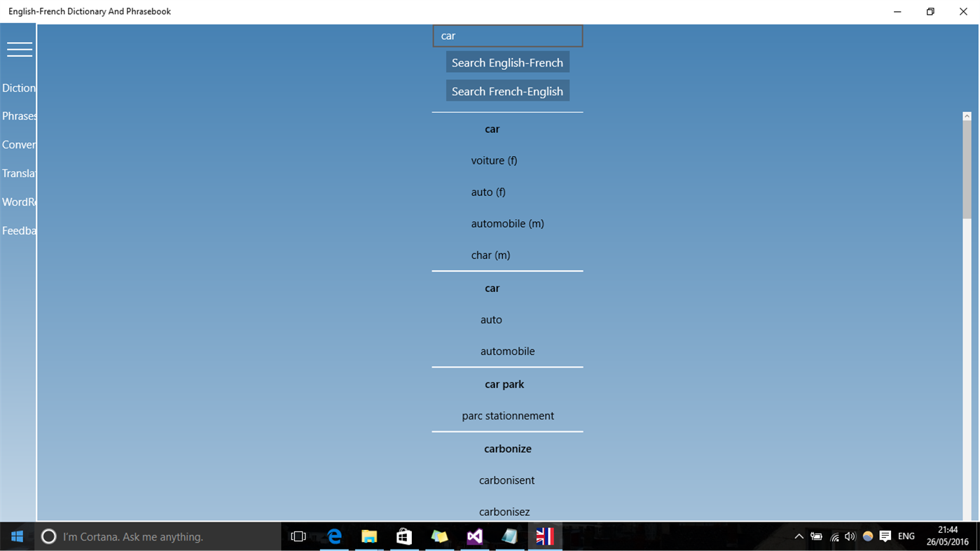Screen dimensions: 980x551
Task: Open the Conversations section
Action: 17,144
